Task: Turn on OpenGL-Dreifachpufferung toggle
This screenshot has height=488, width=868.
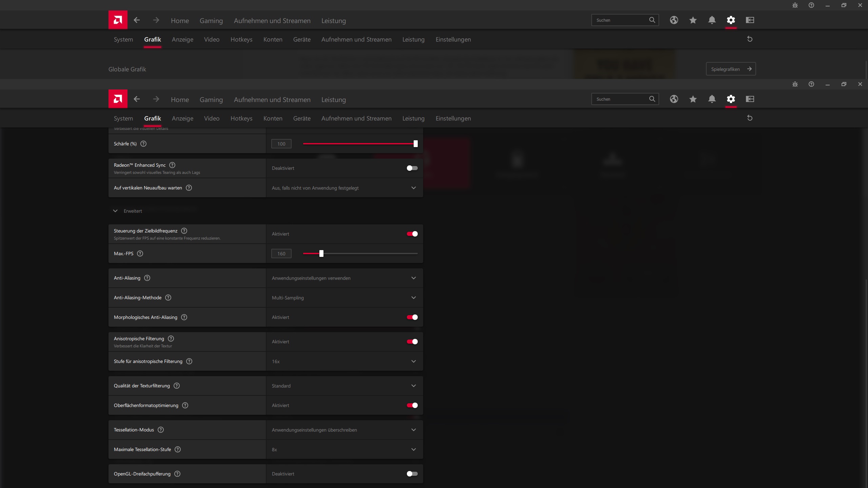Action: pyautogui.click(x=412, y=474)
